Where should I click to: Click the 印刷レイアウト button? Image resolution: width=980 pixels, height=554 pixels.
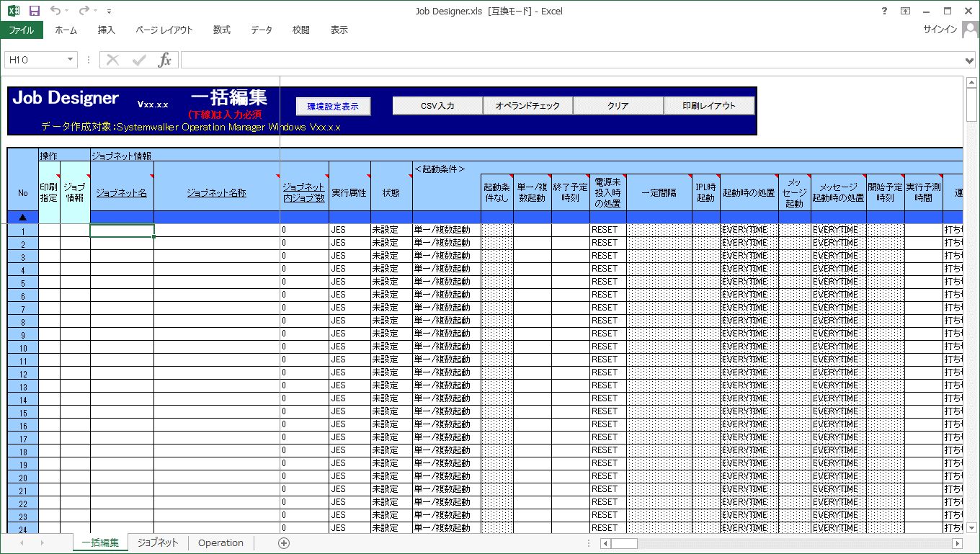709,106
